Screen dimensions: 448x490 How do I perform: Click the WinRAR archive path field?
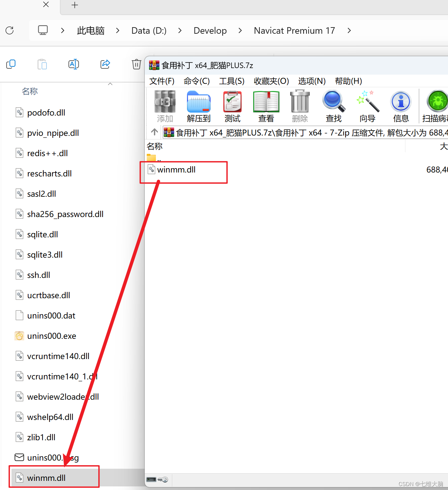coord(305,133)
